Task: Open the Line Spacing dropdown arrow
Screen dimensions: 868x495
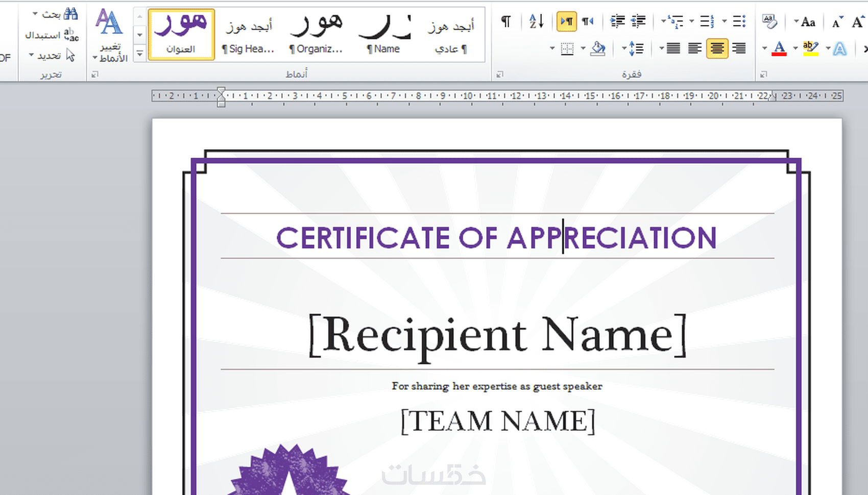Action: tap(624, 48)
